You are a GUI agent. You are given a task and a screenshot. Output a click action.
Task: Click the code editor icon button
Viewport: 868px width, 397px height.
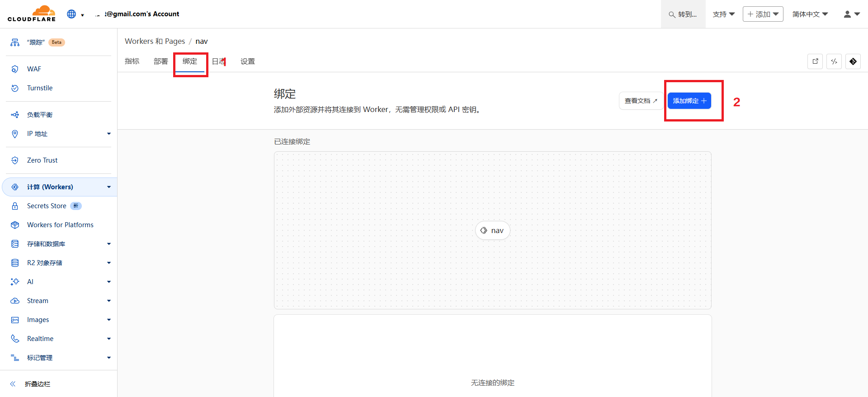(834, 61)
